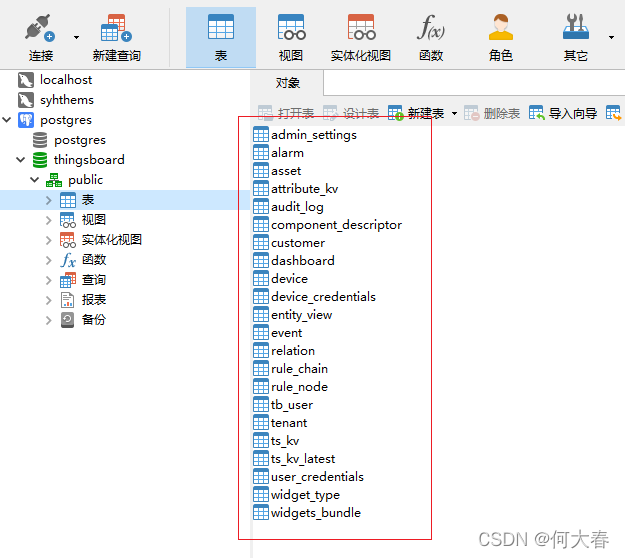625x558 pixels.
Task: Click the Delete Table (删除表) button
Action: click(x=492, y=114)
